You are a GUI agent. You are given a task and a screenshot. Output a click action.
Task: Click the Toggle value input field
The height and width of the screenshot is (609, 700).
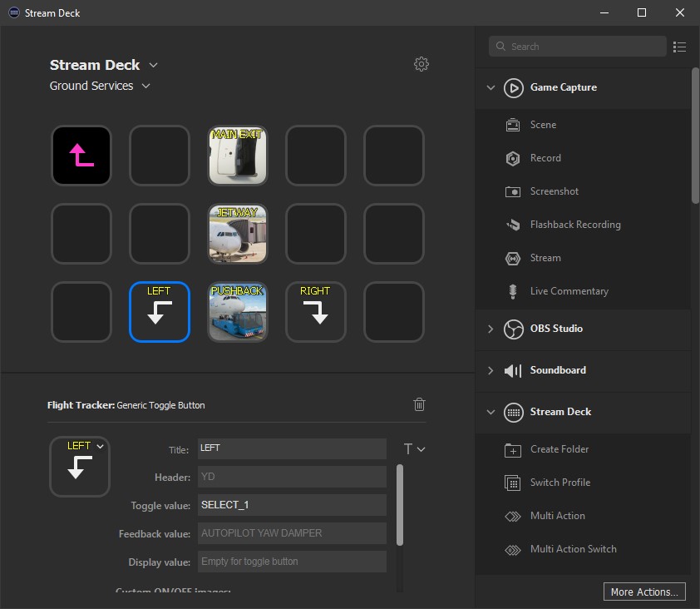[x=292, y=505]
